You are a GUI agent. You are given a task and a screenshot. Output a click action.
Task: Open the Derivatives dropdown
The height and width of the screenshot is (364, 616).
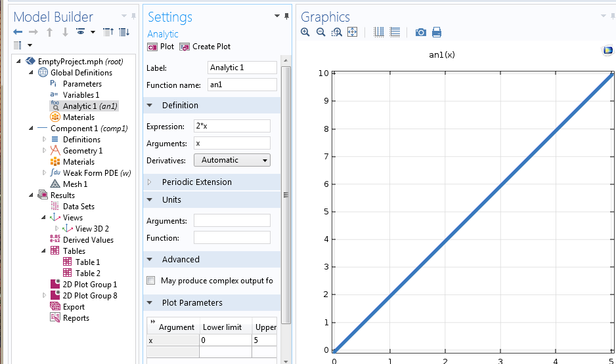pyautogui.click(x=232, y=160)
